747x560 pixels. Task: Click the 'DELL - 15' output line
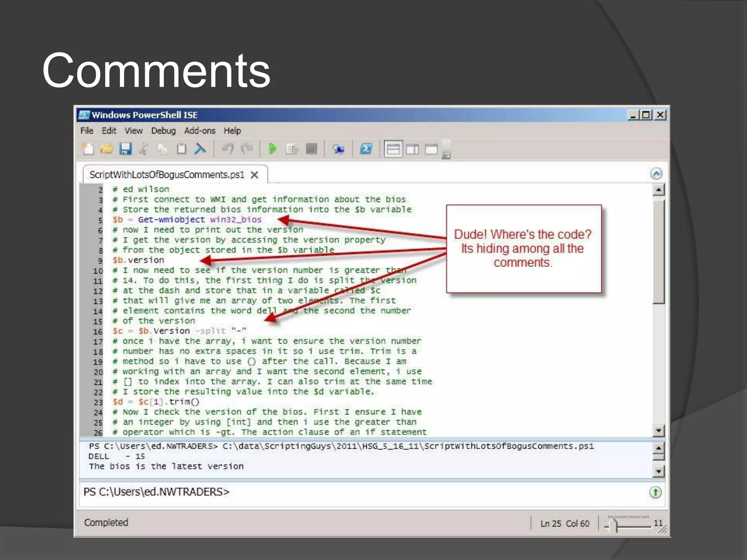coord(116,456)
